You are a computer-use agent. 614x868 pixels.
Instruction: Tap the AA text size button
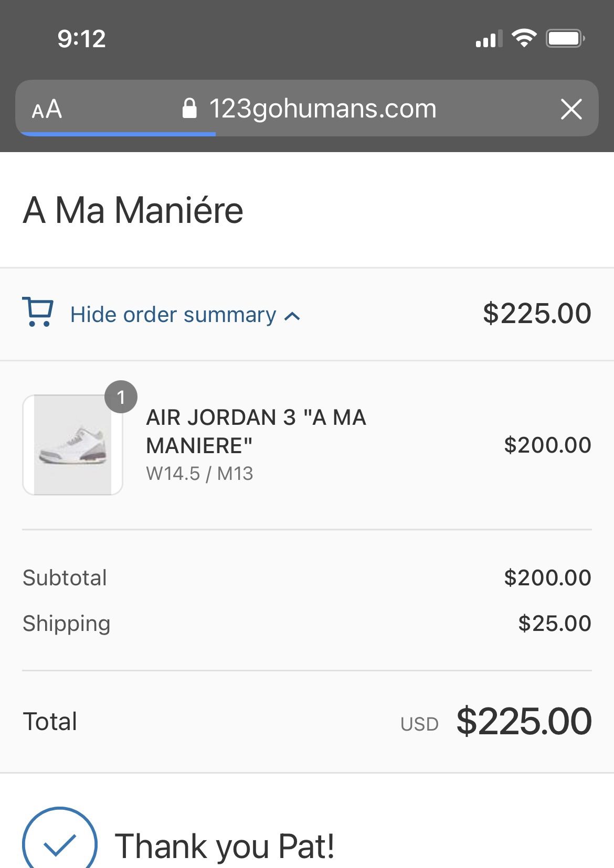47,110
